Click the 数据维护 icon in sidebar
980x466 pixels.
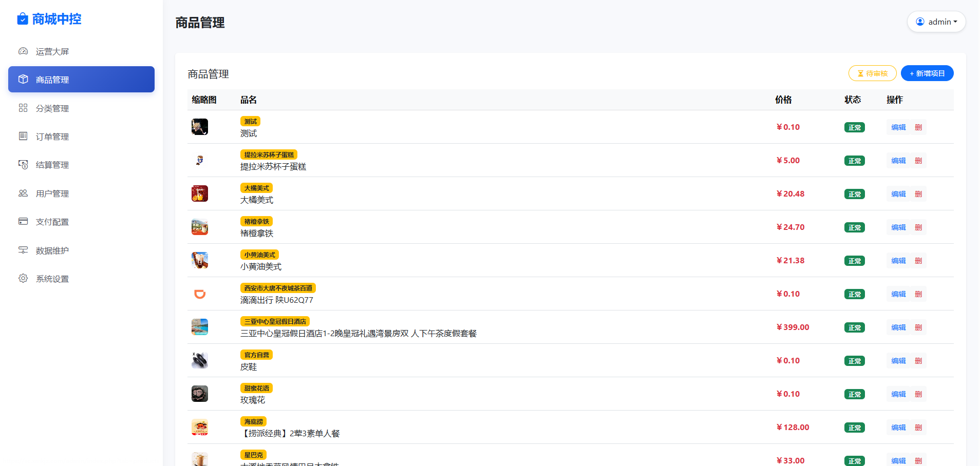click(23, 250)
